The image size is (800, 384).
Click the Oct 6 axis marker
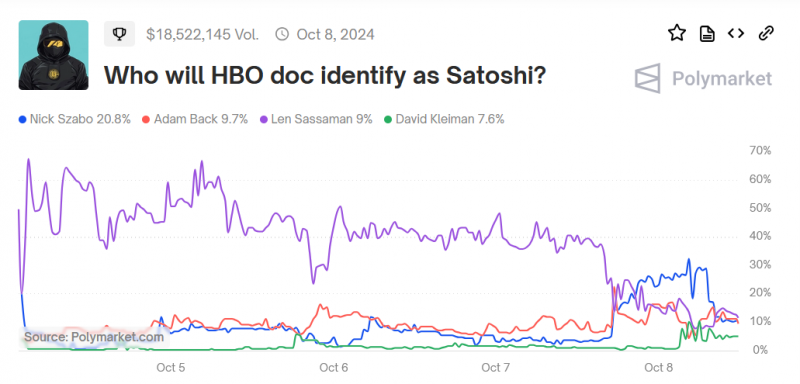334,367
